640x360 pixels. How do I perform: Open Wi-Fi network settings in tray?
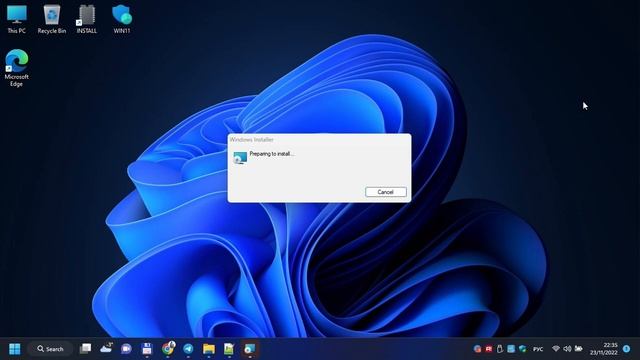coord(556,349)
